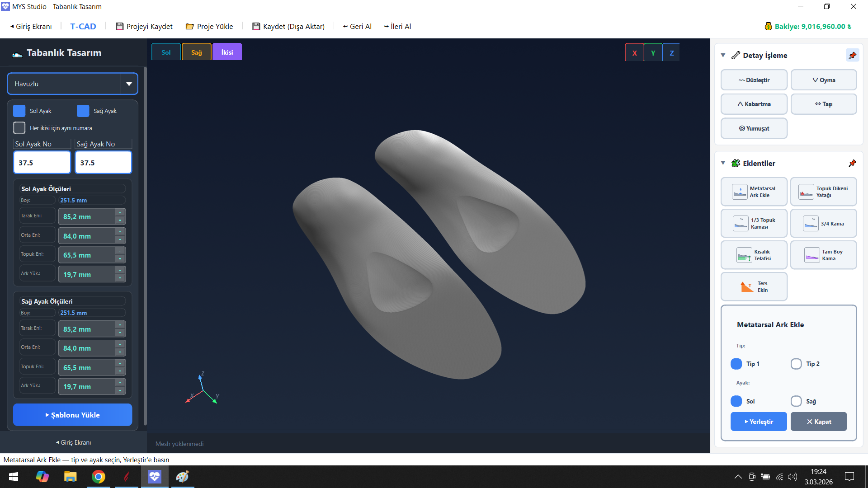Pin the Detay İşleme panel

coord(853,55)
